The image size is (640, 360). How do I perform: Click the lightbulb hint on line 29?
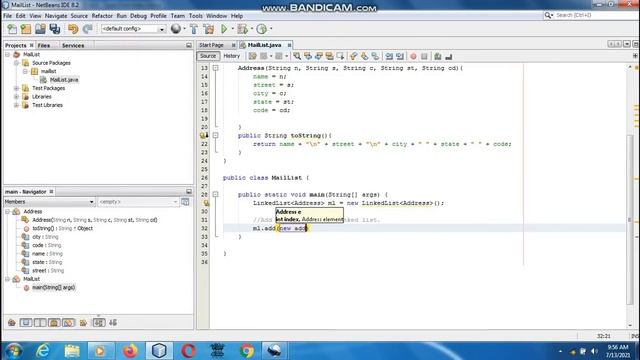[x=206, y=203]
